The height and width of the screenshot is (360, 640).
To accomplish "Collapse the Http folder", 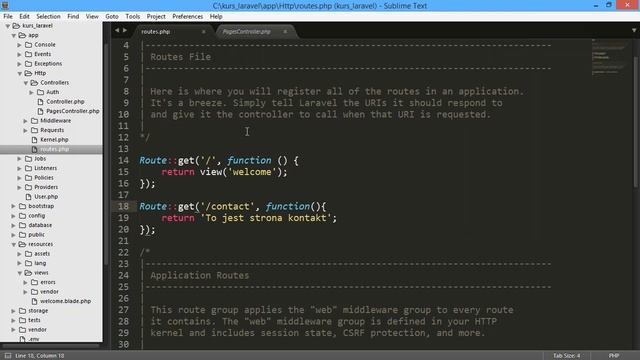I will [20, 73].
